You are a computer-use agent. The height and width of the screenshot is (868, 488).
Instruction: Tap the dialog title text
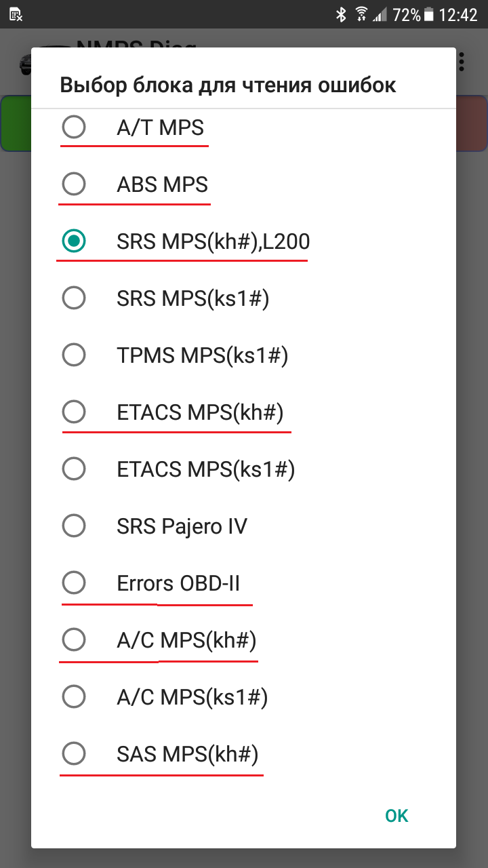coord(228,85)
